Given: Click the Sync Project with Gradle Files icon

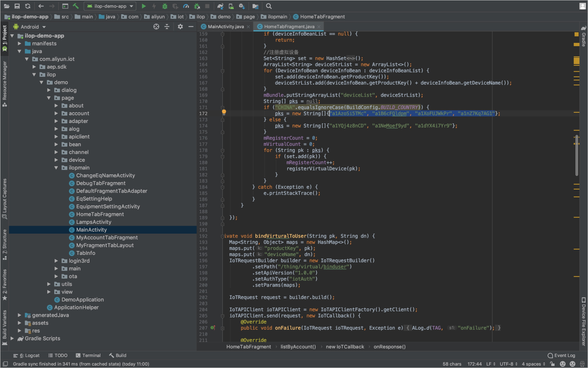Looking at the screenshot, I should point(220,6).
